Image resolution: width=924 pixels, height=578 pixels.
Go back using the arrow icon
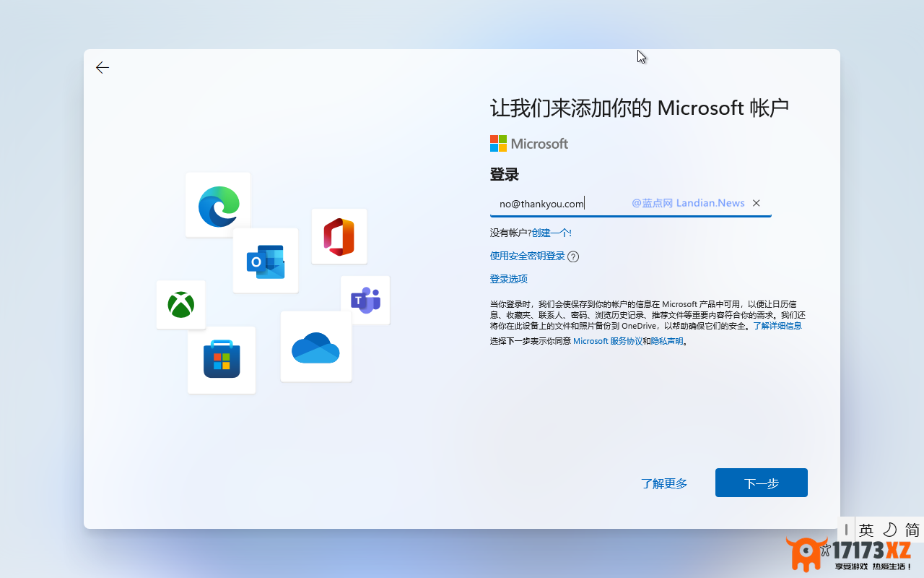pyautogui.click(x=103, y=67)
